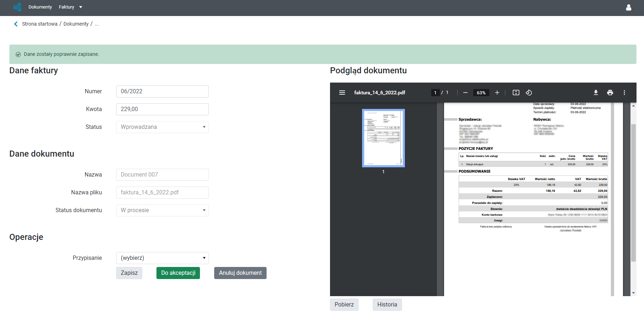644x315 pixels.
Task: Click the 'Dane zostały poprawnie zapisane.' message
Action: (x=61, y=54)
